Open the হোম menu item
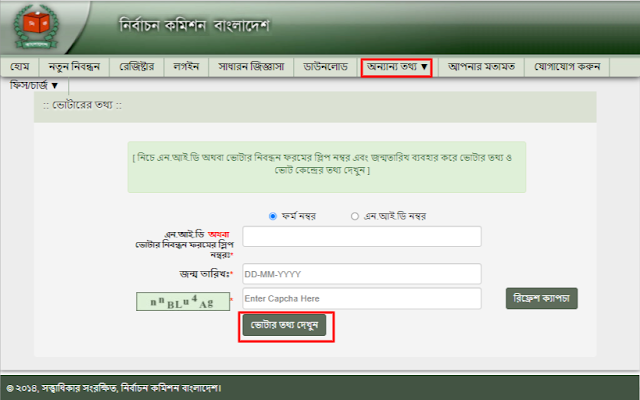 [x=20, y=67]
